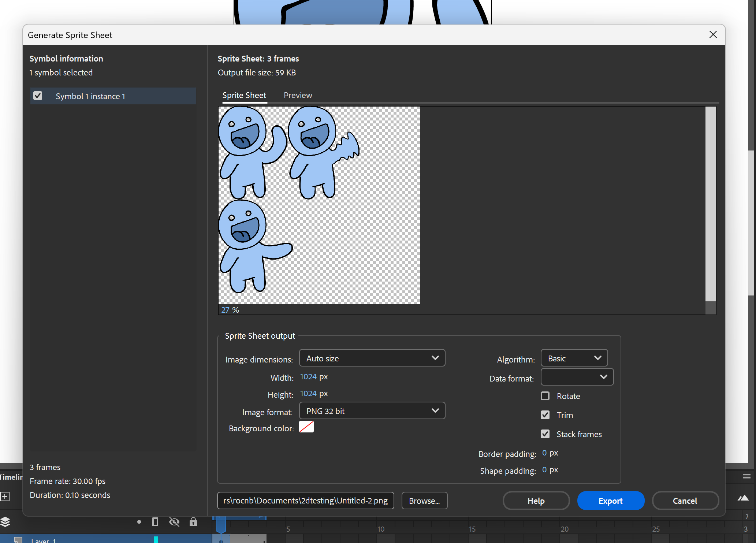Open the Image format PNG 32 bit dropdown
This screenshot has height=543, width=756.
372,411
